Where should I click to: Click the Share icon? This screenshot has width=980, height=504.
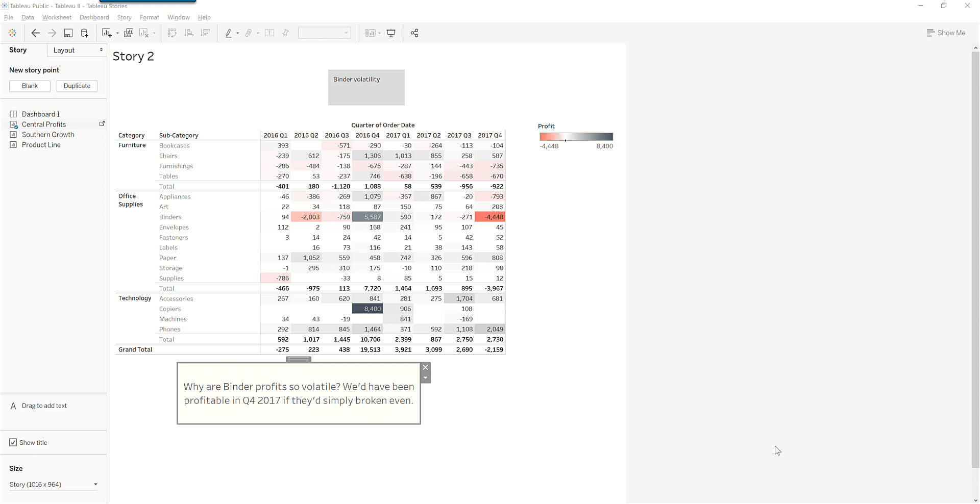[414, 33]
